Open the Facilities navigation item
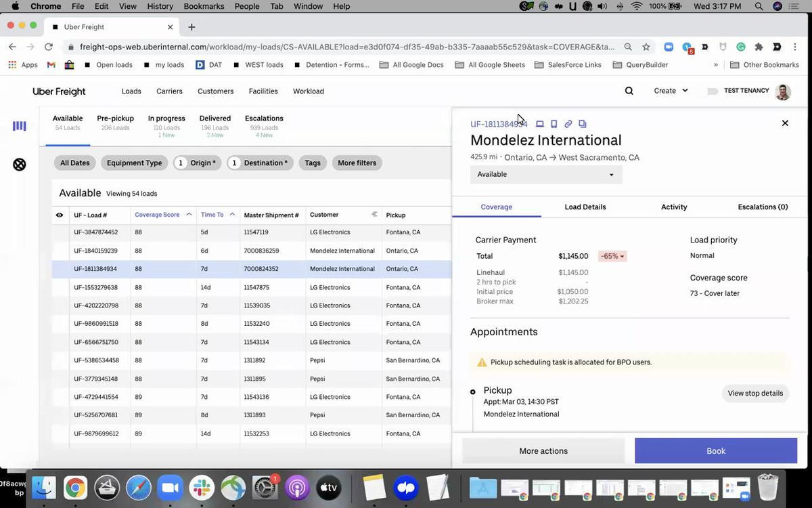This screenshot has width=812, height=508. click(x=263, y=91)
